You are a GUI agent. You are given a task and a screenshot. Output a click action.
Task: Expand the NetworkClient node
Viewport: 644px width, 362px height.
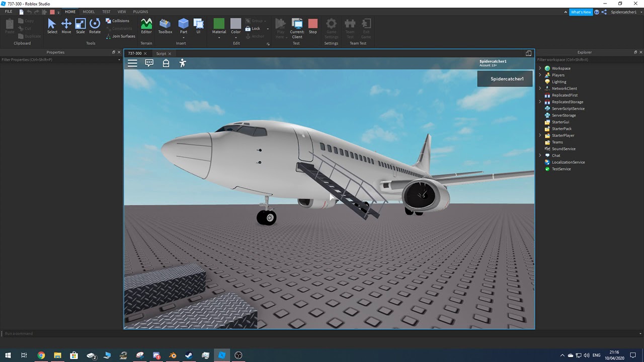540,88
